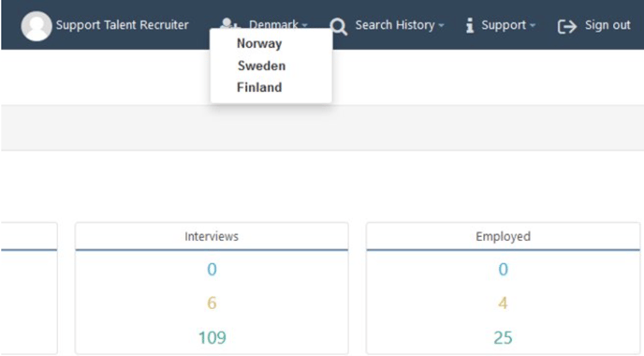Open the blue 0 value under Employed
The height and width of the screenshot is (356, 644).
click(504, 270)
